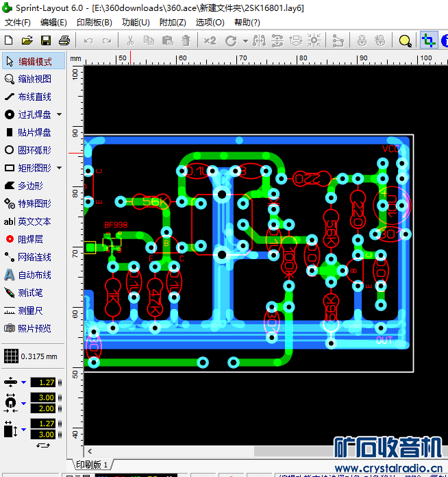Open track width presets blue arrow
This screenshot has width=448, height=477.
[x=23, y=382]
